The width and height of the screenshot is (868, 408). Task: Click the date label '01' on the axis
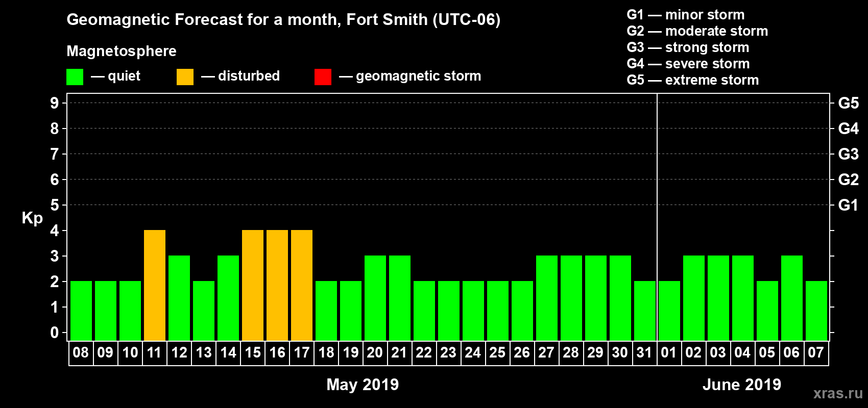669,352
